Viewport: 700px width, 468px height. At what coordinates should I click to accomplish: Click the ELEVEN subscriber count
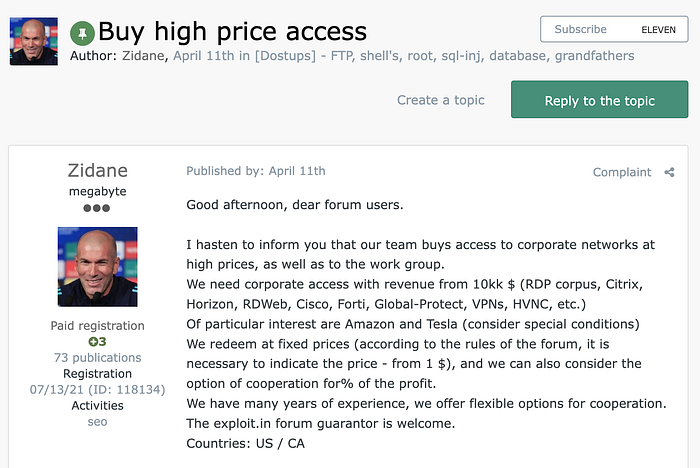tap(658, 30)
